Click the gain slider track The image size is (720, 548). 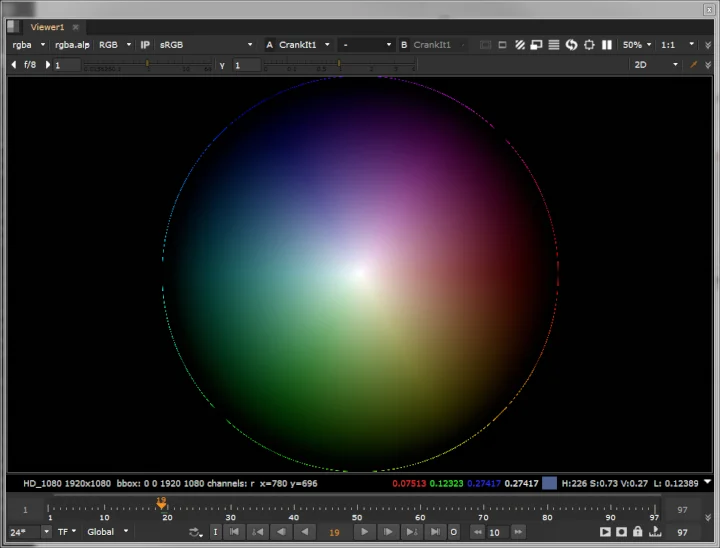pyautogui.click(x=147, y=64)
